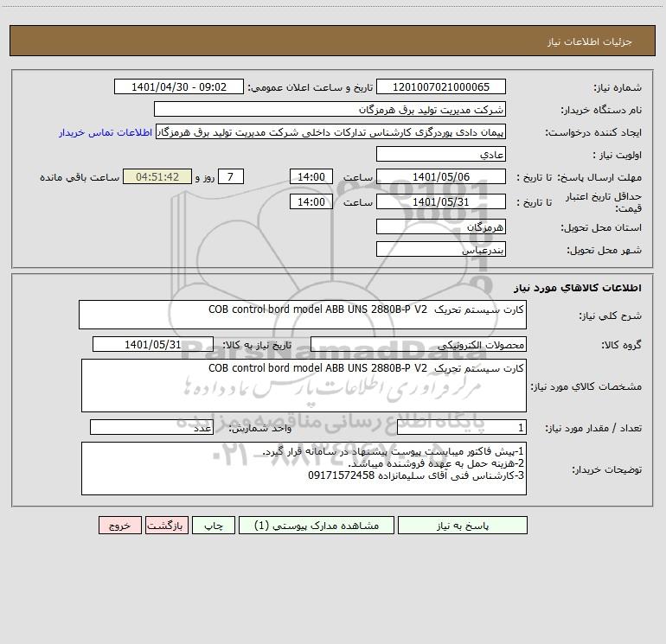666x644 pixels.
Task: Click the label استان محل تحویل
Action: pos(601,228)
